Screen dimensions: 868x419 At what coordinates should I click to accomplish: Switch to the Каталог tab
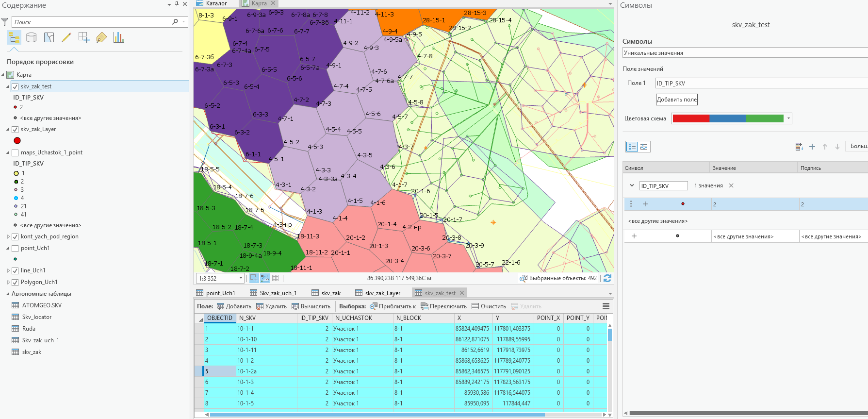[216, 3]
